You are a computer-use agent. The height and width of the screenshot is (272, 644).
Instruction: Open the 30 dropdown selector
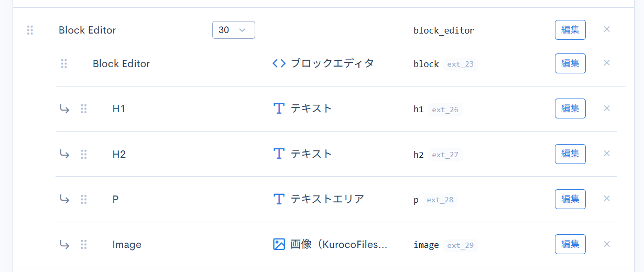click(233, 30)
